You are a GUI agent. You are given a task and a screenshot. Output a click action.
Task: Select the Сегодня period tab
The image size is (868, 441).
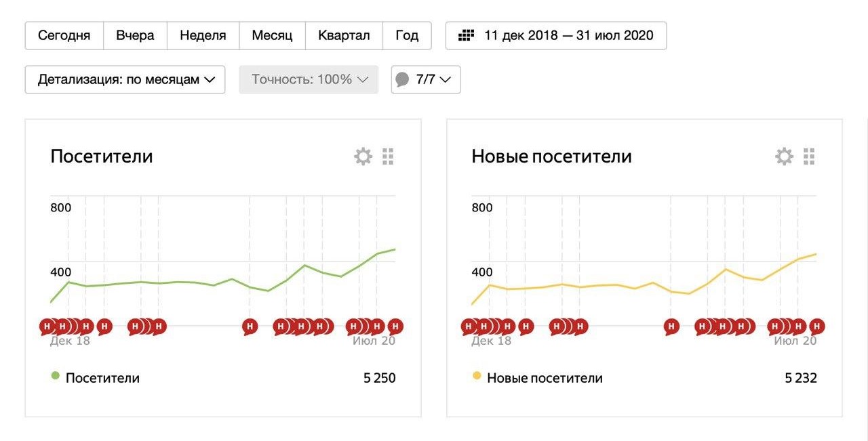point(64,36)
